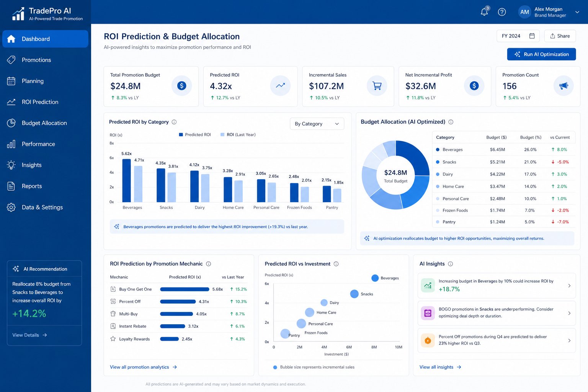Click the +14.2% AI recommendation value

[29, 314]
